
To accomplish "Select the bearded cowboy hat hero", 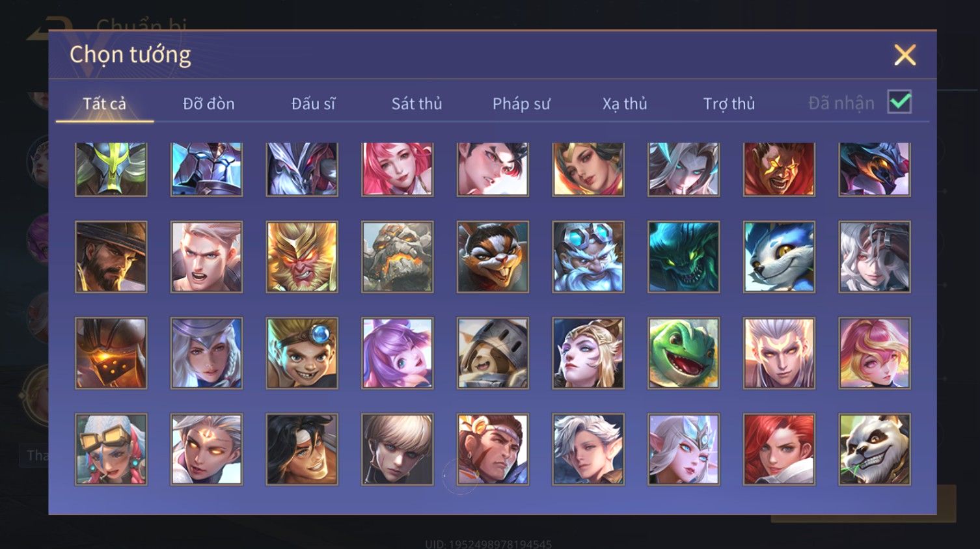I will pos(111,256).
